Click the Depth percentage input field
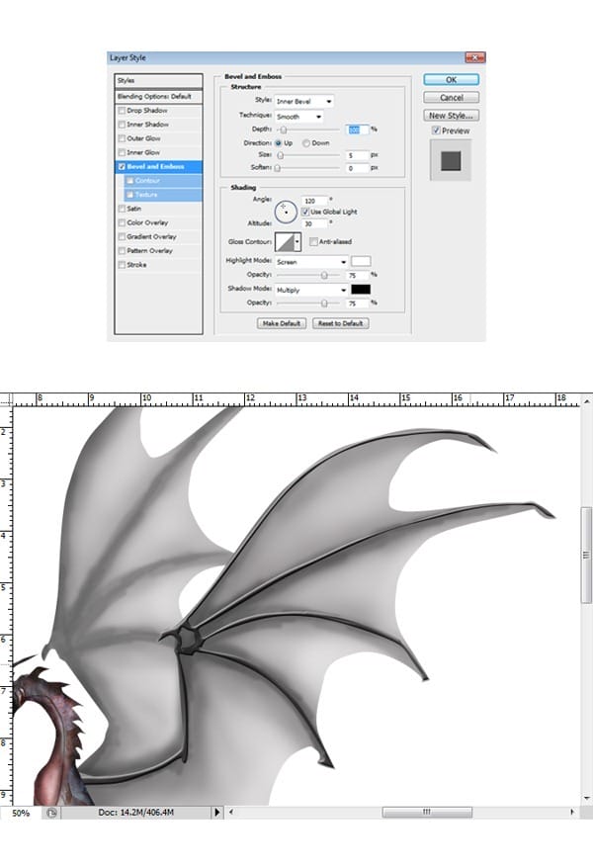593x868 pixels. (x=358, y=130)
